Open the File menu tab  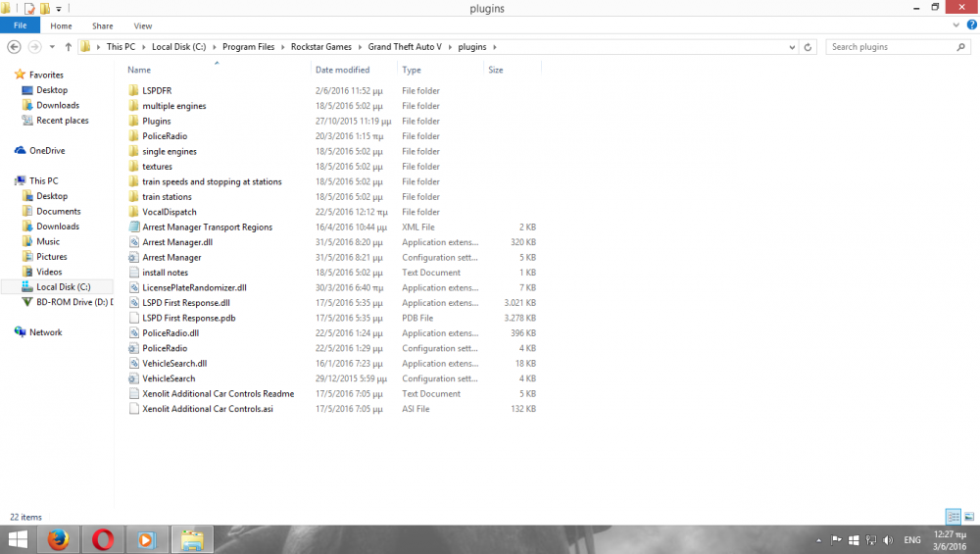click(20, 25)
